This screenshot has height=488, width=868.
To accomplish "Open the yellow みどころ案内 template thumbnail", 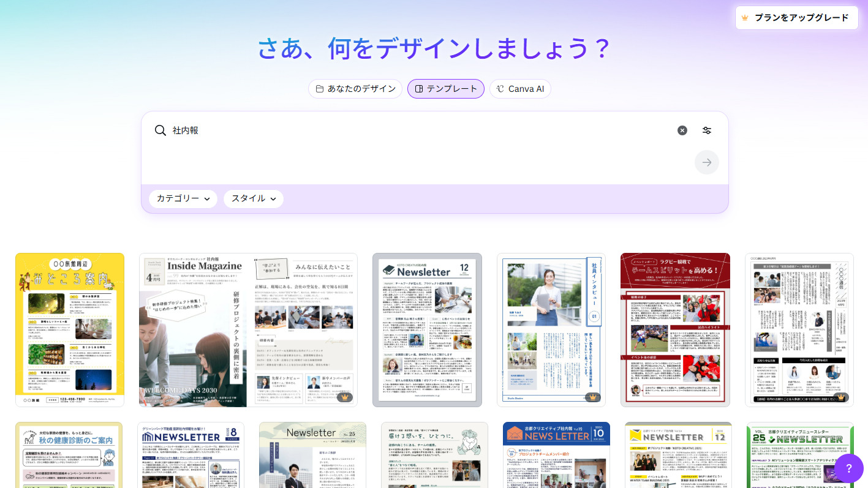I will point(69,329).
